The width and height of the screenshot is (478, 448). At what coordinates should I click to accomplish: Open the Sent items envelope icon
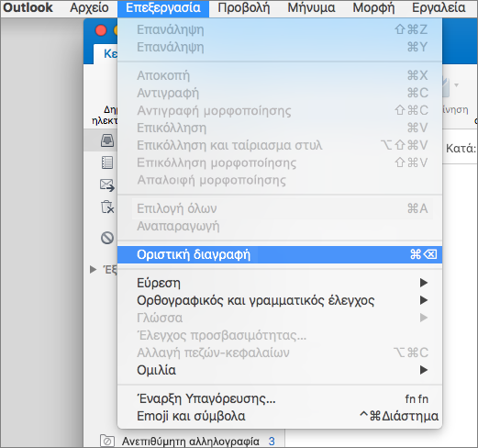click(x=107, y=185)
